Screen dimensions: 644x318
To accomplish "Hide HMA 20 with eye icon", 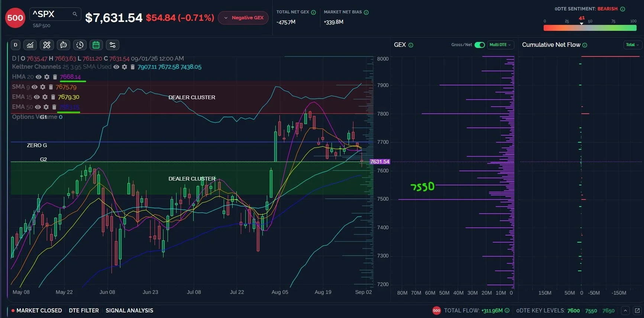I will tap(39, 77).
